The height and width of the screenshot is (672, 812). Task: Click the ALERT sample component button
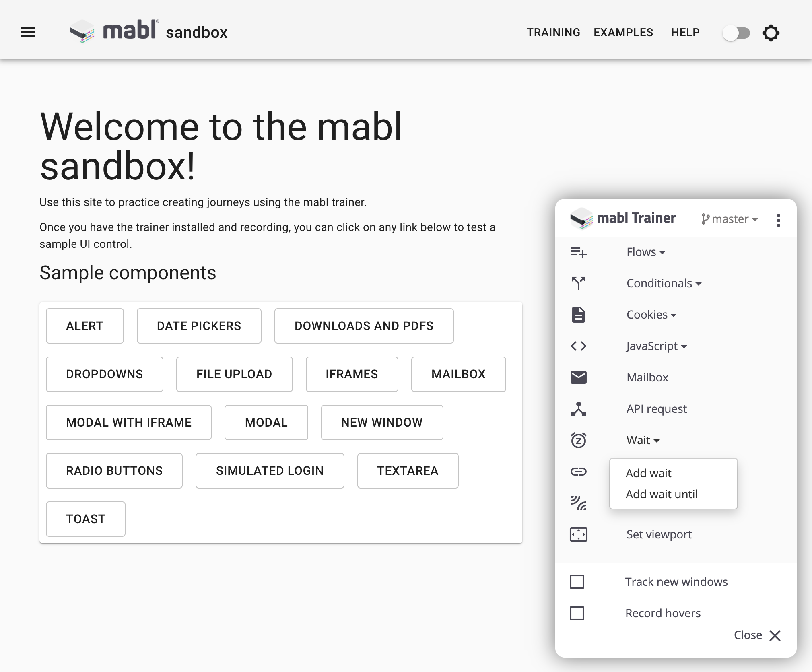[85, 326]
